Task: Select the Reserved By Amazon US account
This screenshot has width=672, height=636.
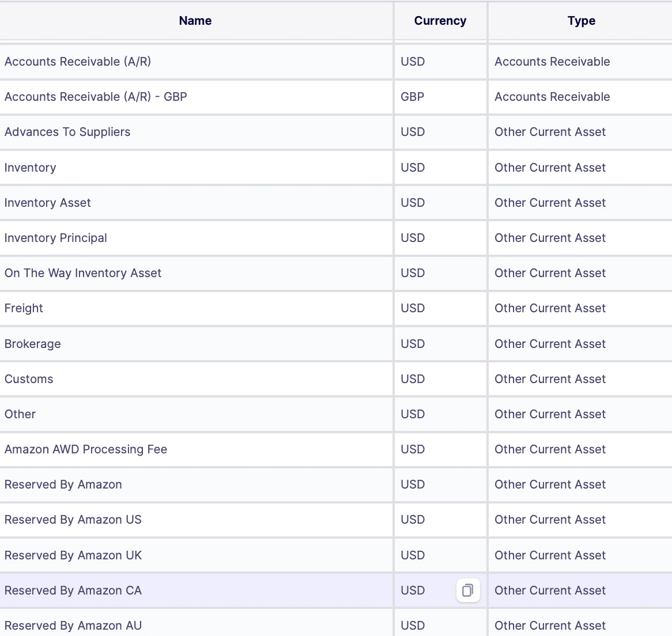Action: [73, 520]
